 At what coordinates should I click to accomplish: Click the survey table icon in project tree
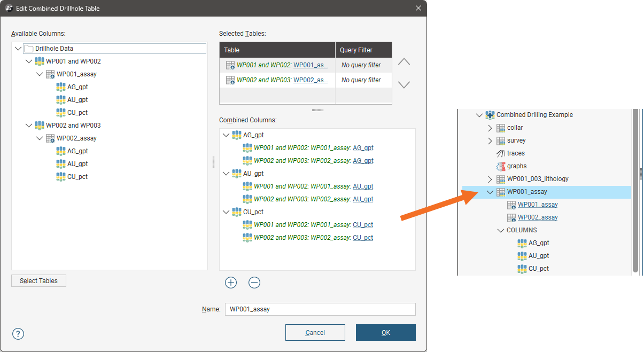pos(501,140)
